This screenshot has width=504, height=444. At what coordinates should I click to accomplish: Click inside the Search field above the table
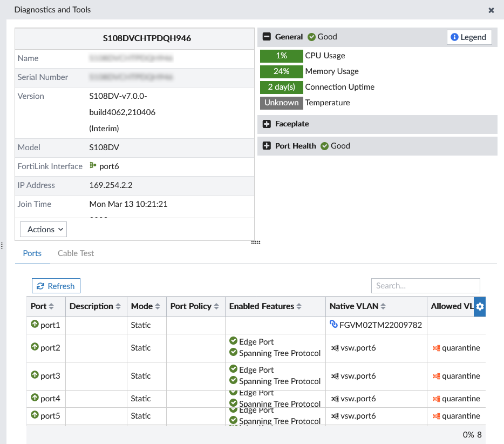(425, 286)
